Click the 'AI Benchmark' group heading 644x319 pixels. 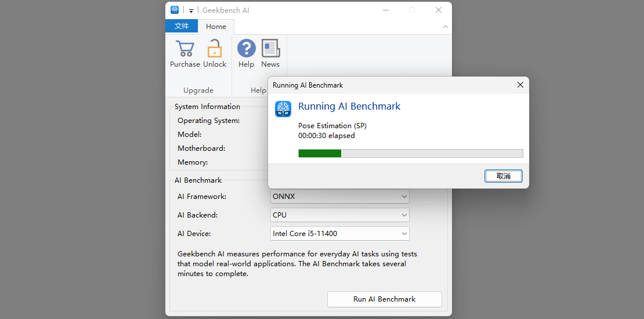pos(198,180)
